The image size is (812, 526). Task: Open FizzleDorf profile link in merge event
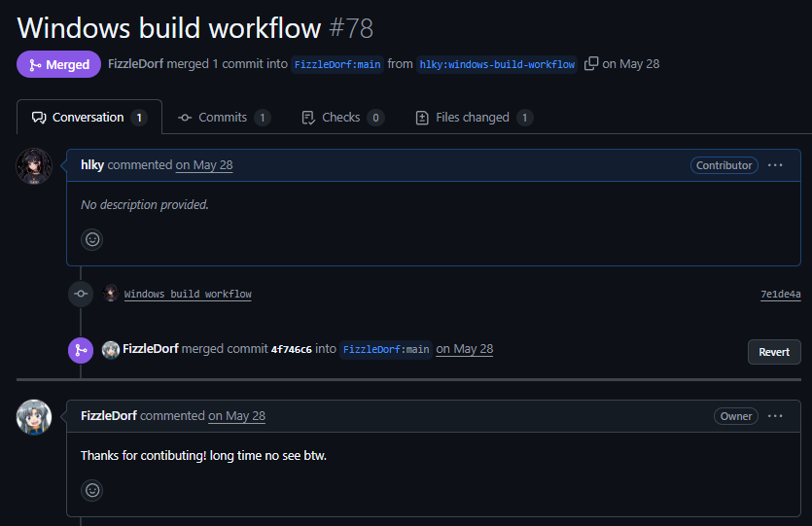pyautogui.click(x=151, y=349)
